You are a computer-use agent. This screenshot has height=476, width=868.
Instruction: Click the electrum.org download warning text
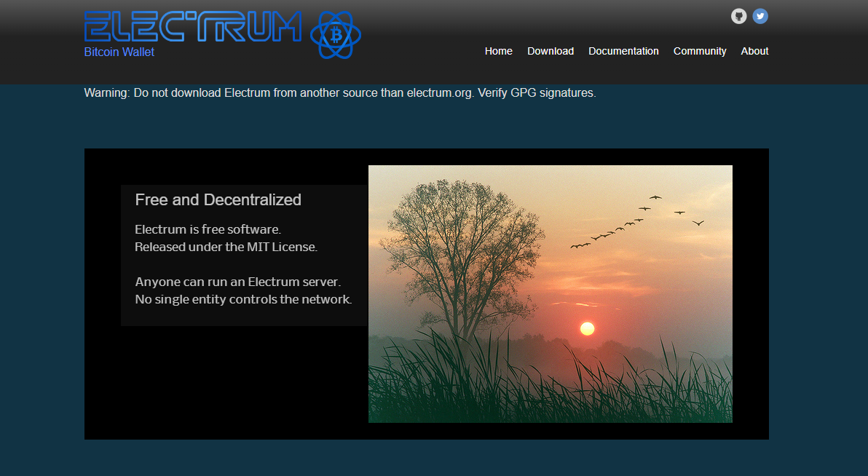(x=340, y=93)
